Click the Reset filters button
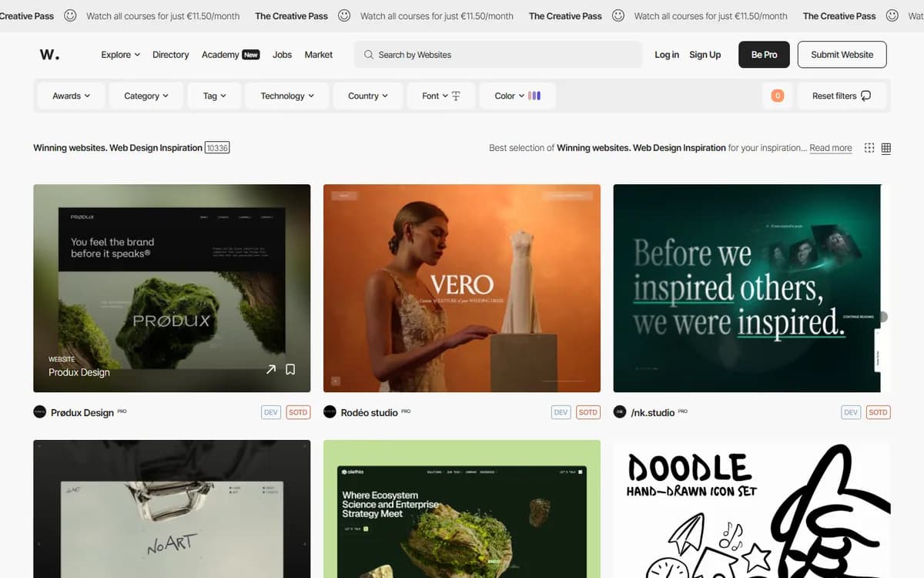Viewport: 924px width, 578px height. click(x=842, y=96)
